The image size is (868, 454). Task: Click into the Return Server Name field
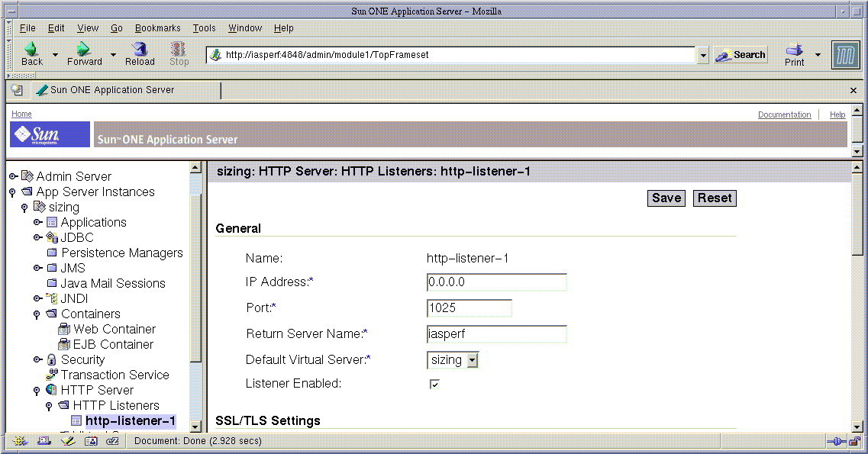pos(496,334)
